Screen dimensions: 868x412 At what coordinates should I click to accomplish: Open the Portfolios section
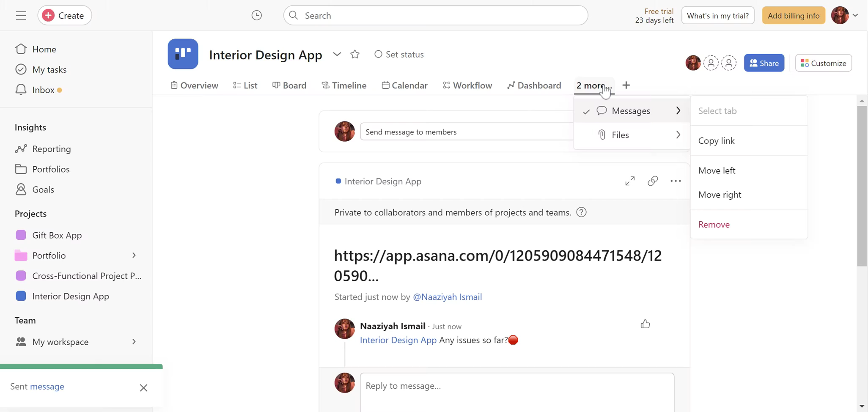pyautogui.click(x=42, y=169)
